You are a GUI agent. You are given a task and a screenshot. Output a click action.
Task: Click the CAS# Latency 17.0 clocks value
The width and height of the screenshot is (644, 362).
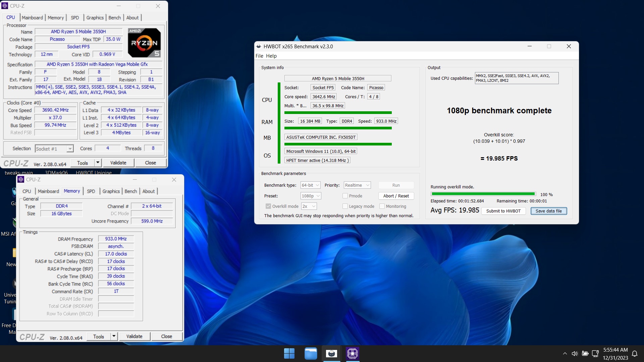pos(116,254)
